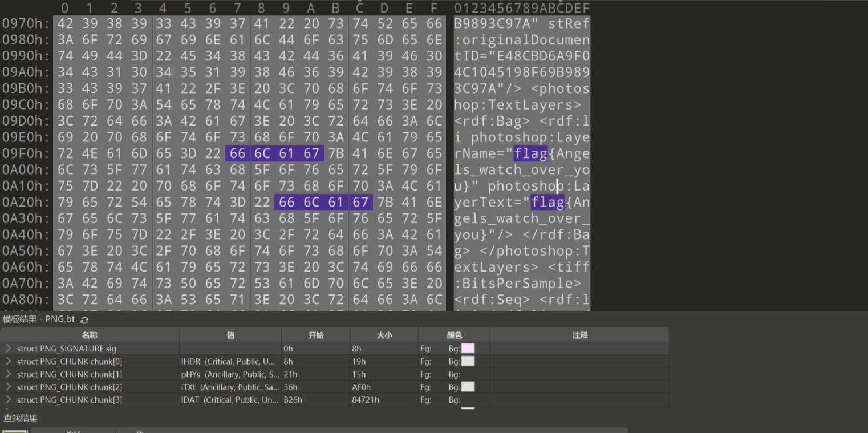The width and height of the screenshot is (868, 433).
Task: Click the hex column header 0
Action: tap(64, 8)
